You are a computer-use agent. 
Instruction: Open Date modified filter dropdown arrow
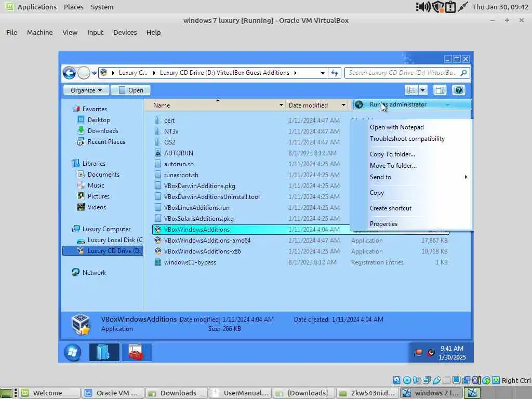pyautogui.click(x=343, y=105)
